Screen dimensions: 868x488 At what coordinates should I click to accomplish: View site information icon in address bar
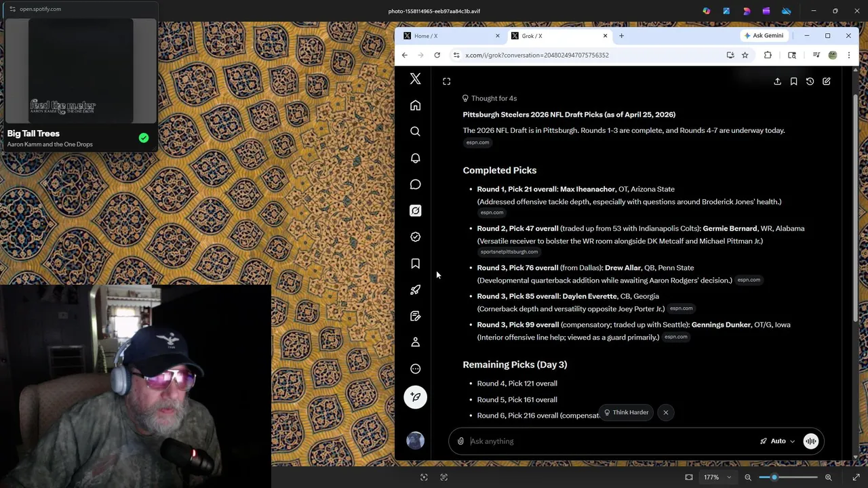click(456, 55)
